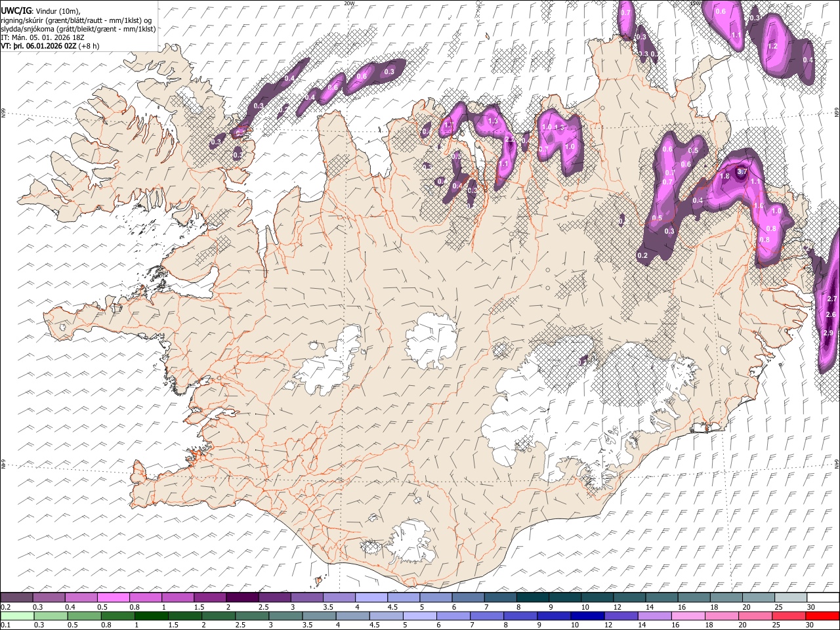Image resolution: width=840 pixels, height=630 pixels.
Task: Click the 1.2 value in the northeast offshore band
Action: 772,47
